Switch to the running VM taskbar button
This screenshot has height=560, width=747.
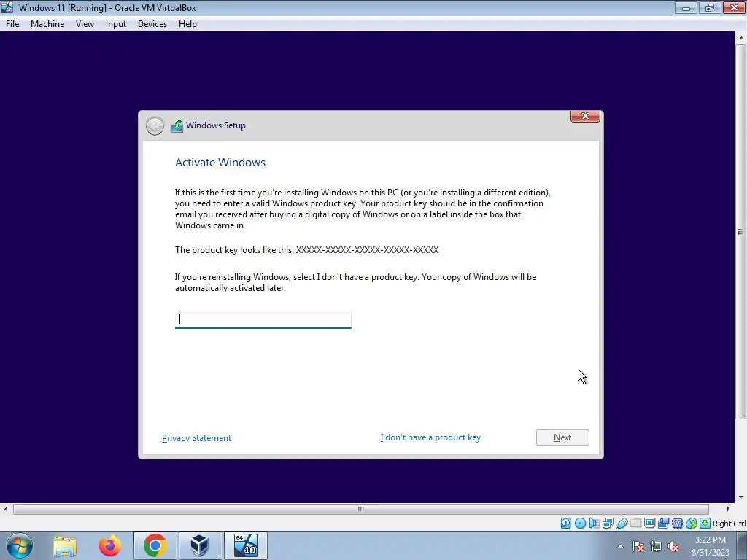coord(245,545)
